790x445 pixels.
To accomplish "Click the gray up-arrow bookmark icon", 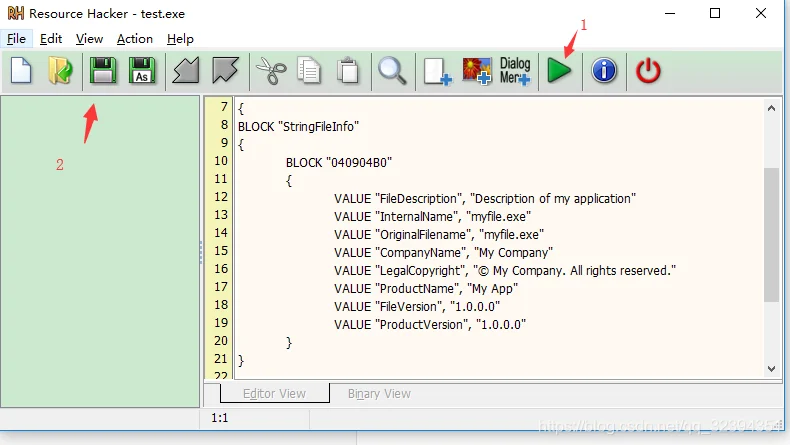I will (186, 71).
